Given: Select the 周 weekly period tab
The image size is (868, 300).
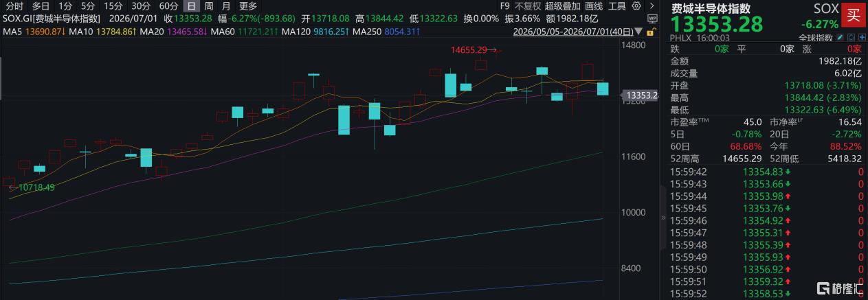Looking at the screenshot, I should [x=208, y=6].
